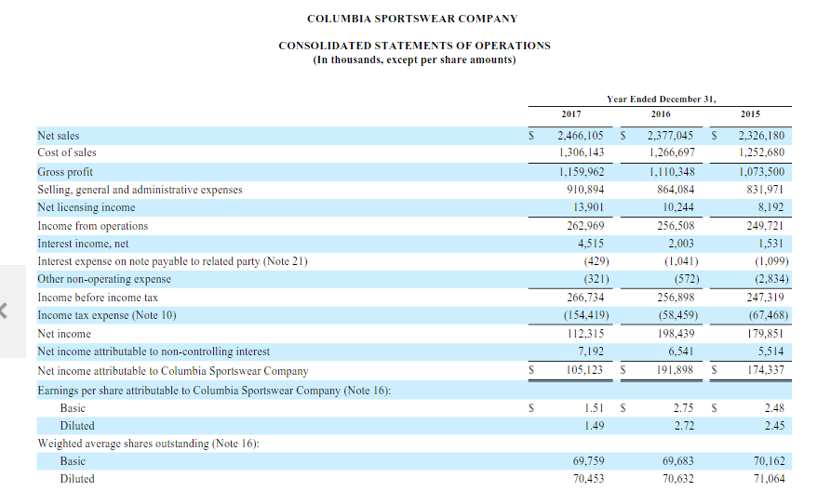Click basic EPS value 2.75
831x504 pixels.
click(x=684, y=409)
